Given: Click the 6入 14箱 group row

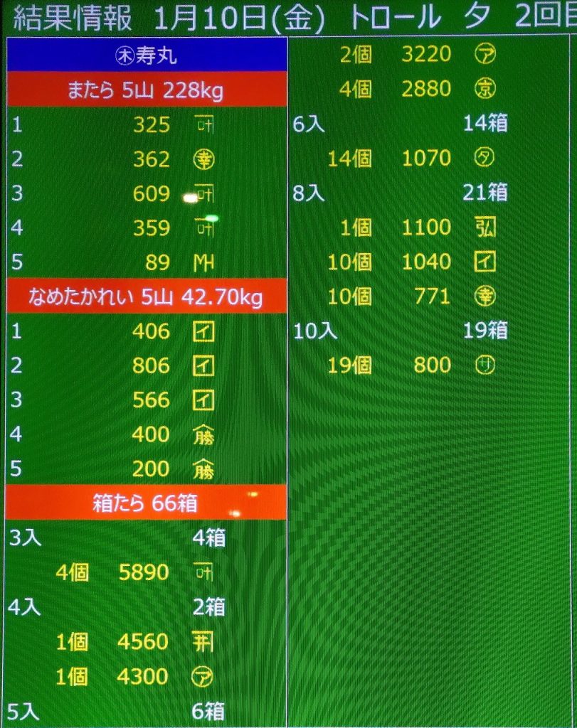Looking at the screenshot, I should [x=399, y=124].
